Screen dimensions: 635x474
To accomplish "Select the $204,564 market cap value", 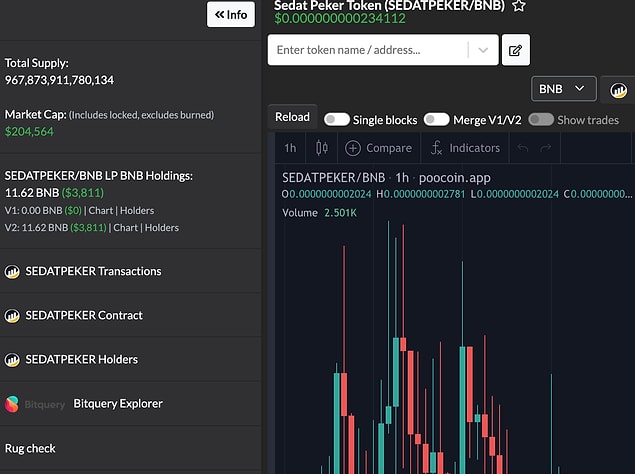I will 29,132.
